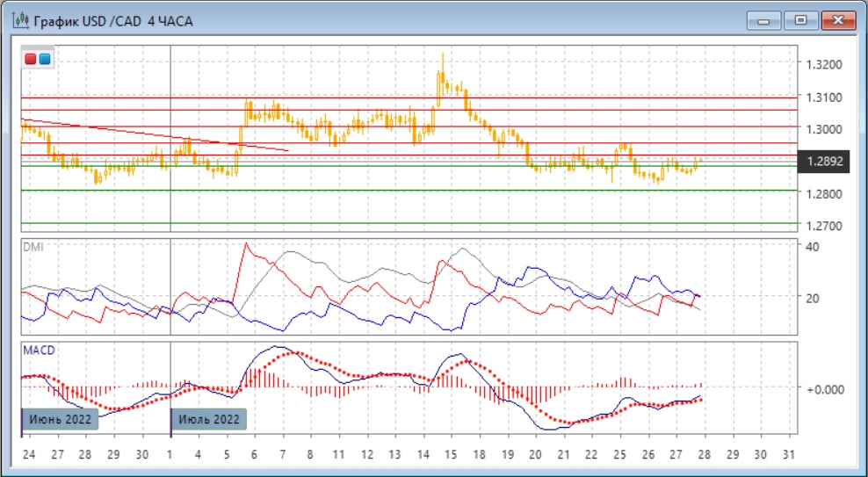Click the +0.000 level on MACD scale
This screenshot has width=868, height=477.
coord(825,387)
